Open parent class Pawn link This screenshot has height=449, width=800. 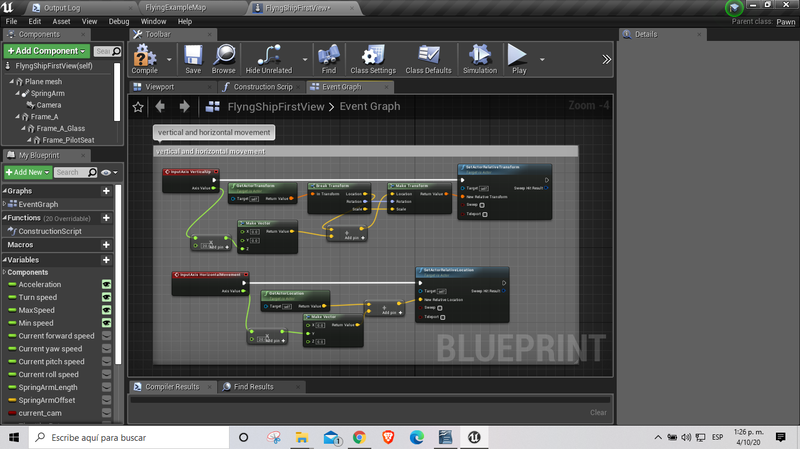click(x=786, y=22)
